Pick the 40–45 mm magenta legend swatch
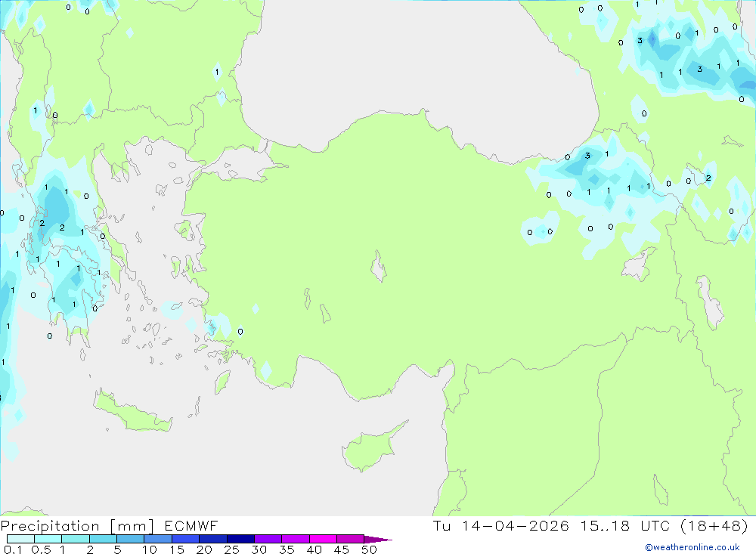 pos(323,539)
